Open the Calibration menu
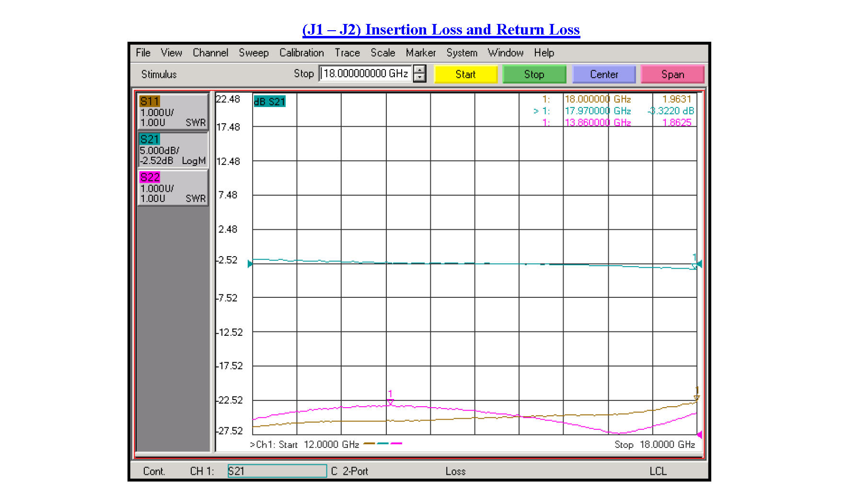The image size is (868, 494). point(301,53)
